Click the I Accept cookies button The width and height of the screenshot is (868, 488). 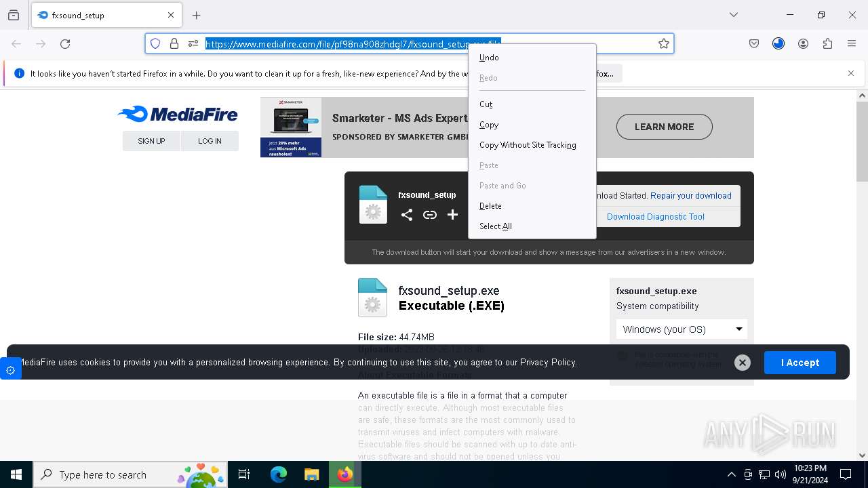tap(800, 363)
